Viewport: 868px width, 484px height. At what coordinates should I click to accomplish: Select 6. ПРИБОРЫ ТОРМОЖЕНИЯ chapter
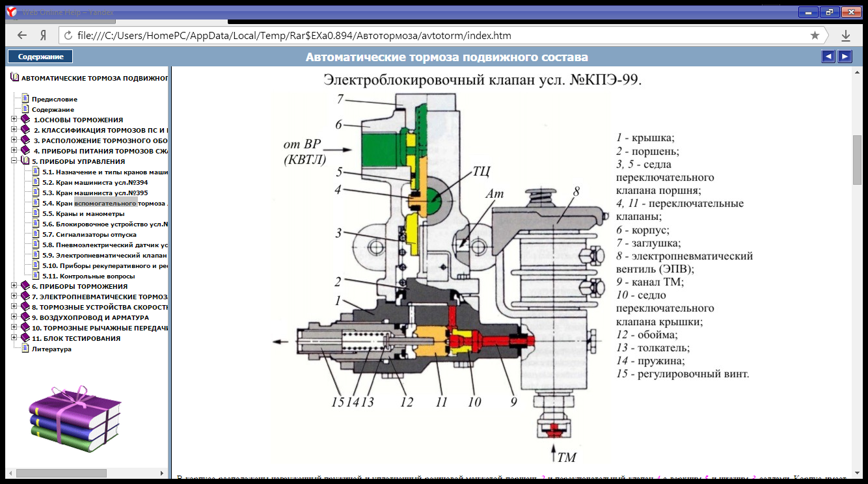coord(79,286)
